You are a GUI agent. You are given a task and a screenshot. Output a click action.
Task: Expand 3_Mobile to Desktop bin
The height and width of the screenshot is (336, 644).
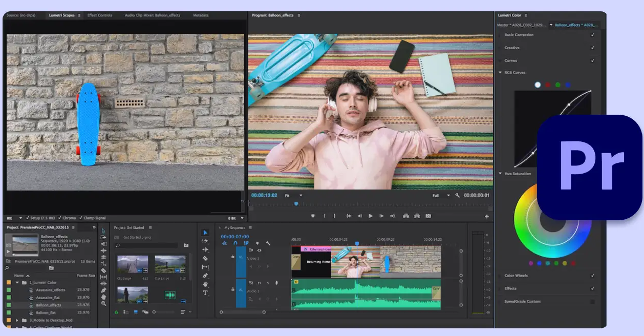(x=17, y=320)
